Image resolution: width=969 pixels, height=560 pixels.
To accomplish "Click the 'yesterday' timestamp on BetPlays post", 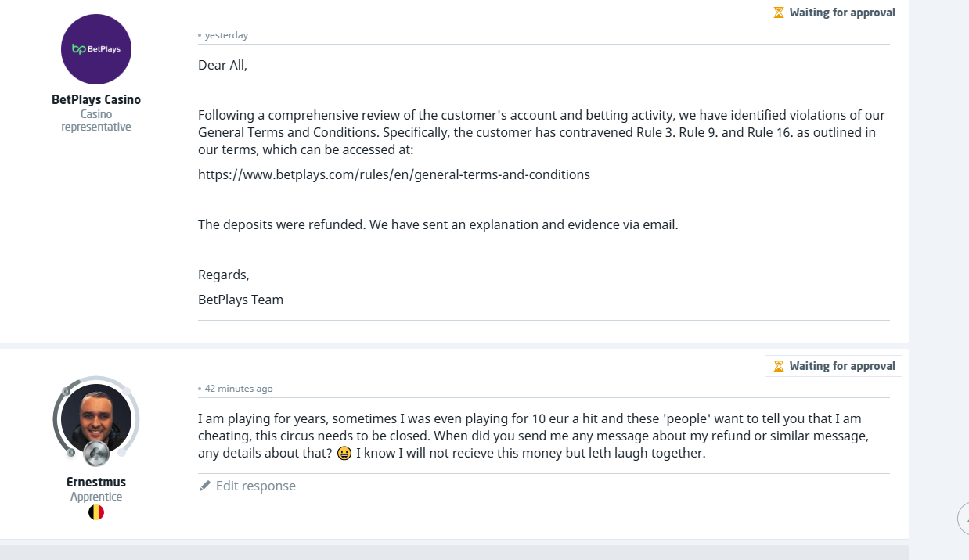I will (226, 35).
